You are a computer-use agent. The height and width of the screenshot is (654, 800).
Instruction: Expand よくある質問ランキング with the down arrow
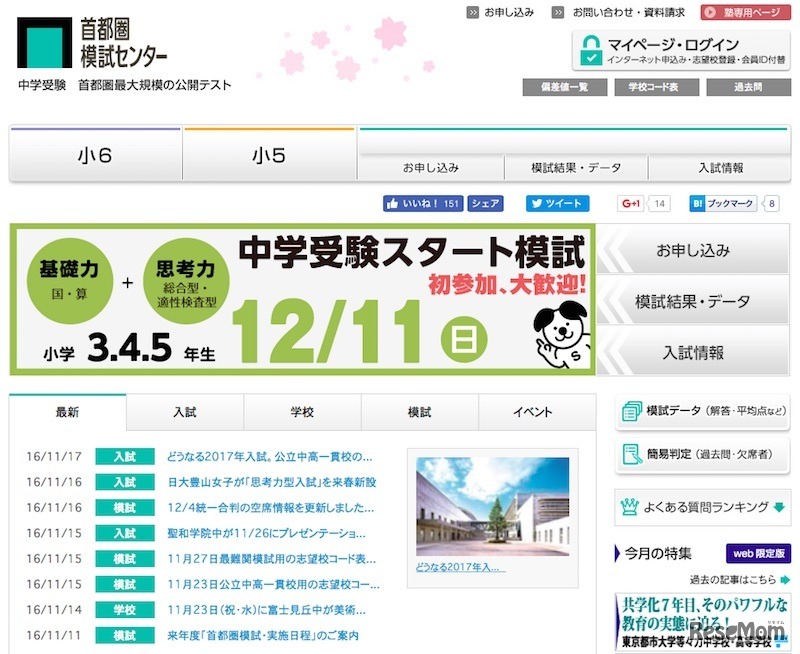point(779,508)
